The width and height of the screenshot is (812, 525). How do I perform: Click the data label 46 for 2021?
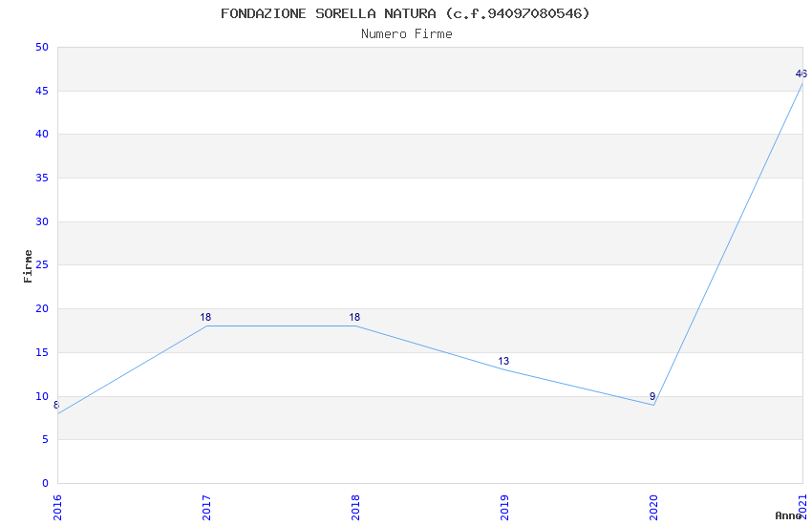[801, 73]
